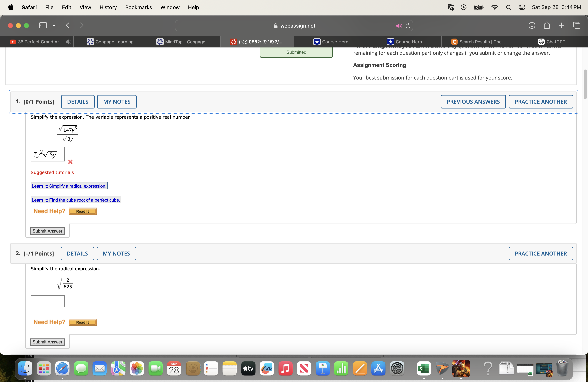Open Control Center from the menu bar
588x382 pixels.
[x=522, y=7]
